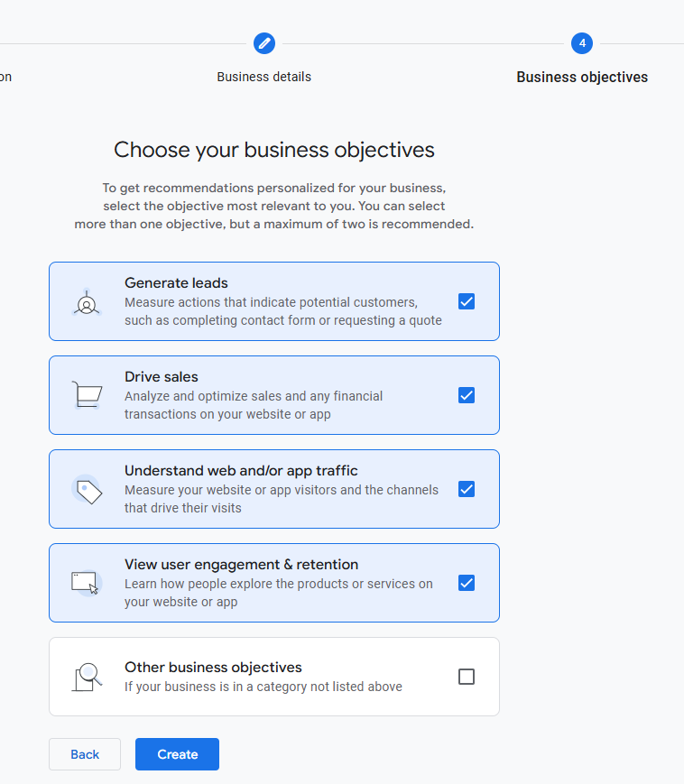Image resolution: width=684 pixels, height=784 pixels.
Task: Click the Business details pencil step icon
Action: click(x=264, y=43)
